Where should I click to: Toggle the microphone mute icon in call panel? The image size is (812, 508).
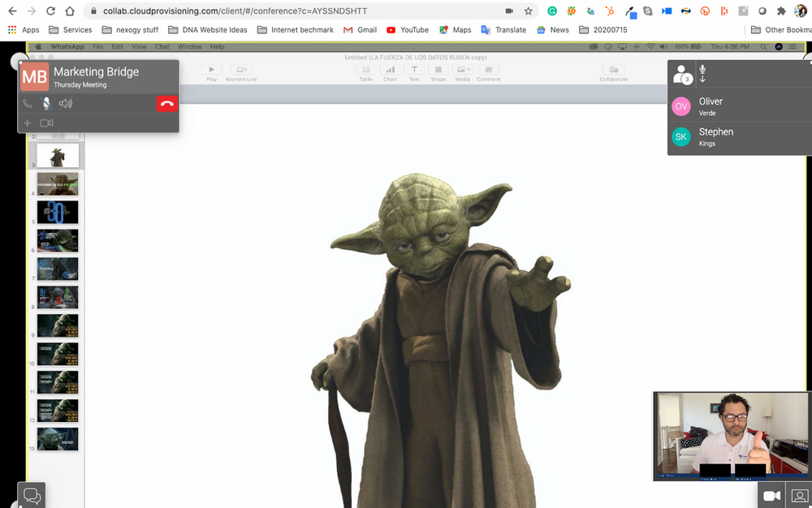point(46,103)
